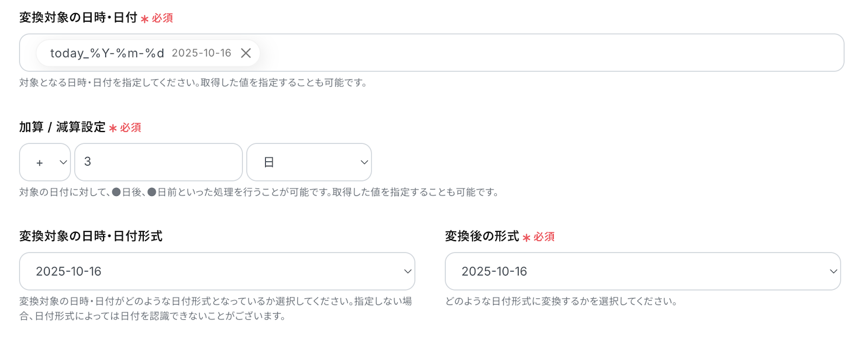Viewport: 868px width, 353px height.
Task: Open the 変換対象の日時・日付形式 dropdown
Action: click(x=217, y=272)
